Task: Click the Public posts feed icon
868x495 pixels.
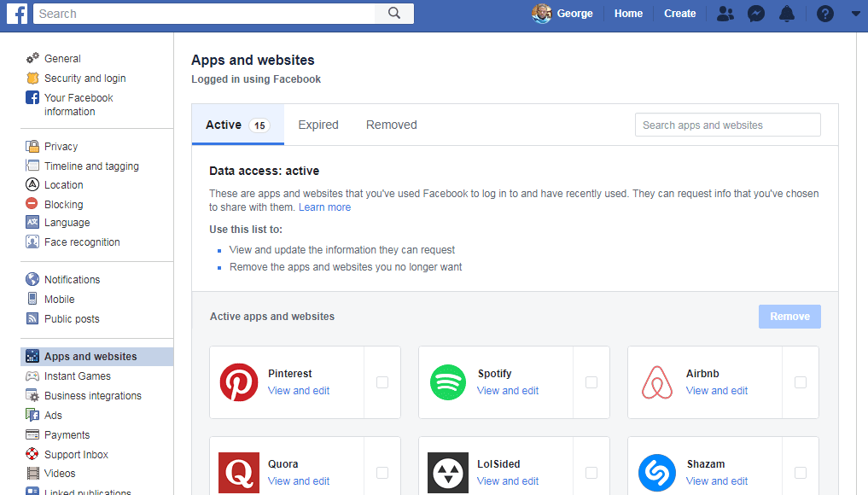Action: coord(32,318)
